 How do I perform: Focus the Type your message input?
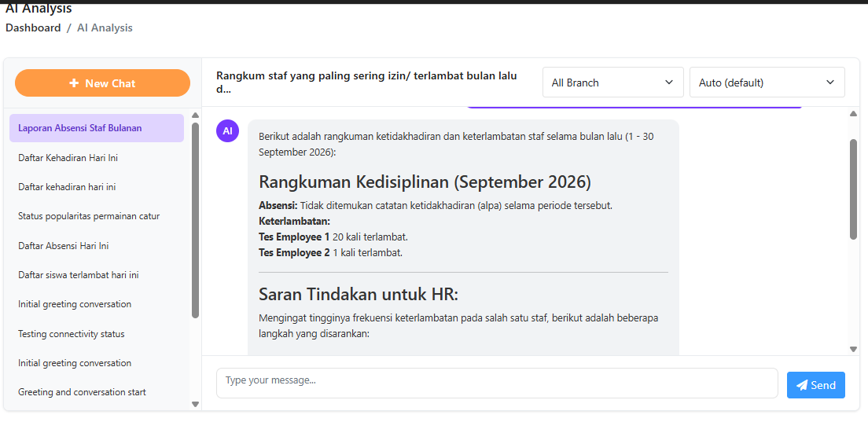pos(497,383)
